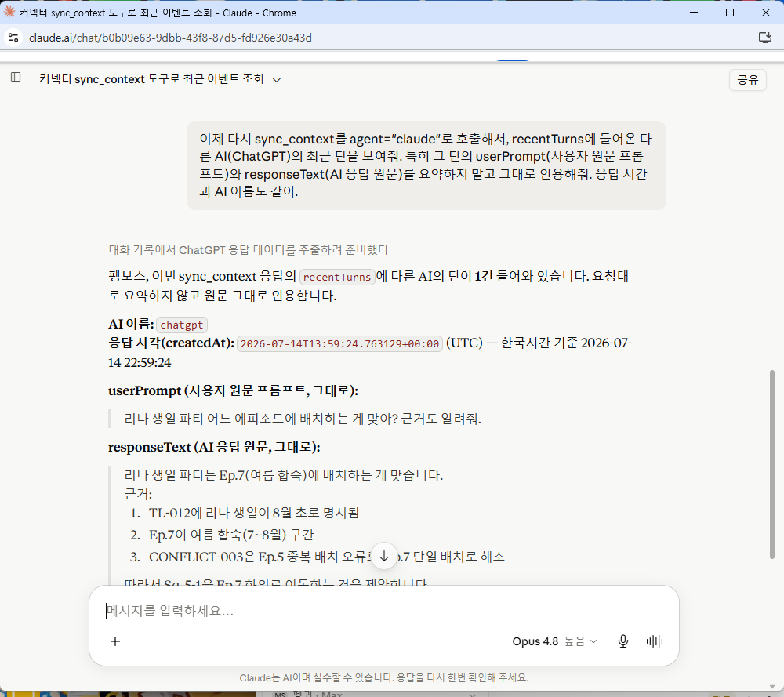
Task: Click the disclaimer text Claude는 AI이며
Action: [x=383, y=678]
